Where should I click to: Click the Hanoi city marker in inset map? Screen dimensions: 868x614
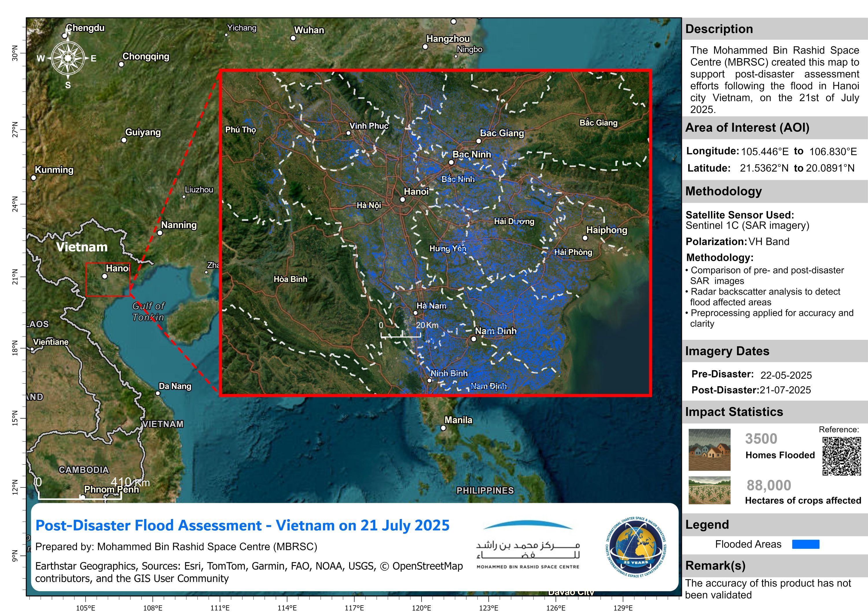(x=403, y=199)
